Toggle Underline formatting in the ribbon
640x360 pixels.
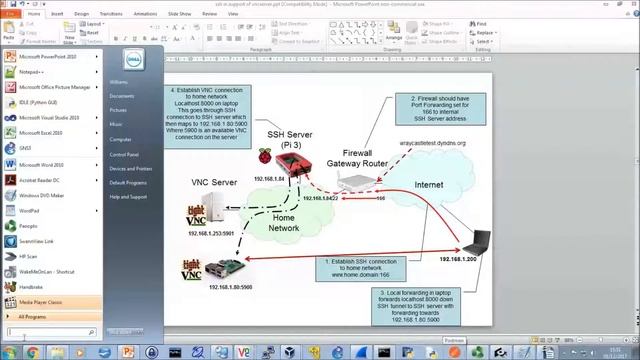pyautogui.click(x=135, y=39)
